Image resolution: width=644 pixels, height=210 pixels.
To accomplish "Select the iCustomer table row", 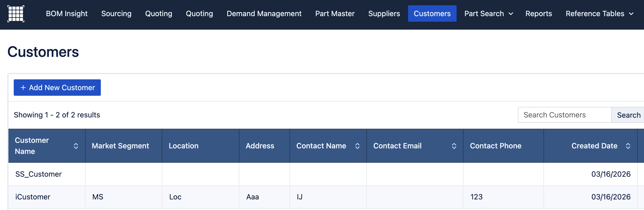I will tap(33, 197).
